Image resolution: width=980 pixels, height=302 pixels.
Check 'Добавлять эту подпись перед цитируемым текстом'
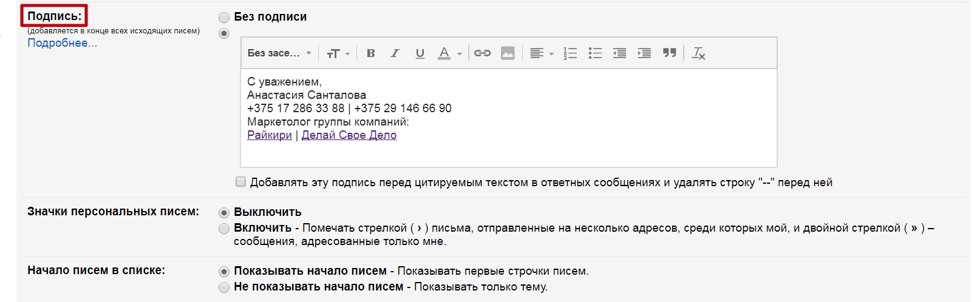[x=241, y=182]
